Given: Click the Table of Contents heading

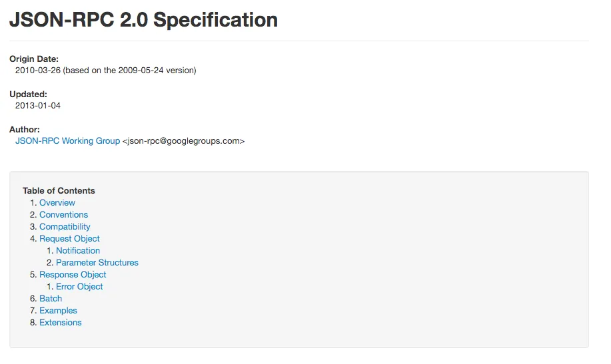Looking at the screenshot, I should [59, 190].
